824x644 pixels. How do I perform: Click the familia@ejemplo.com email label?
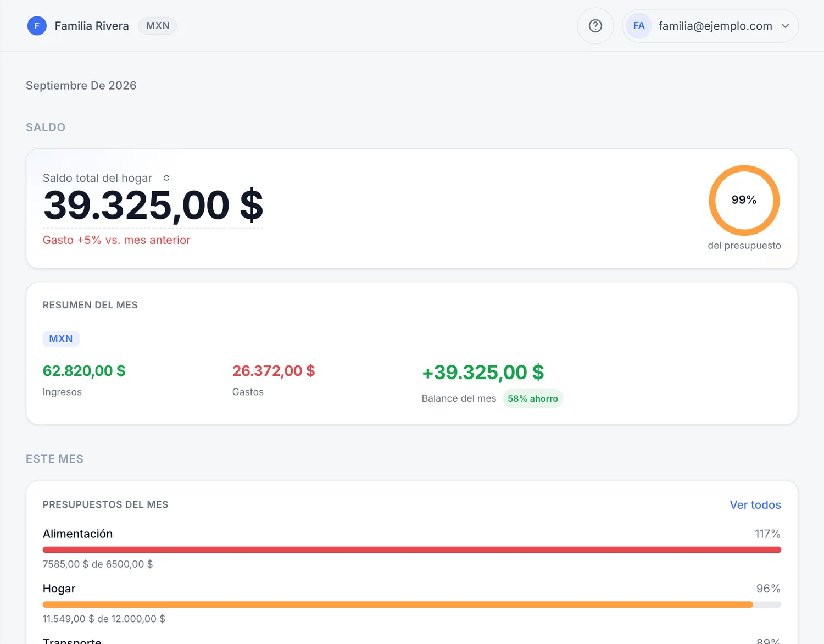click(715, 26)
